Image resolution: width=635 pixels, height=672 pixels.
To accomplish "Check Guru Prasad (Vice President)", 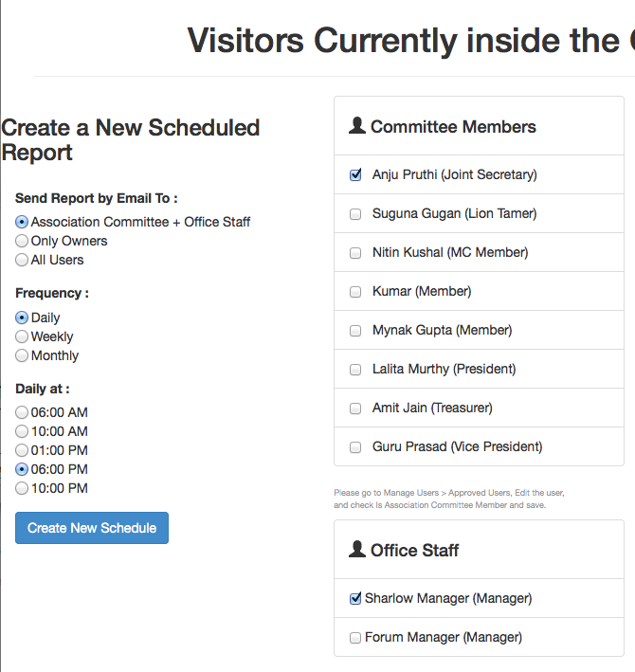I will 355,447.
